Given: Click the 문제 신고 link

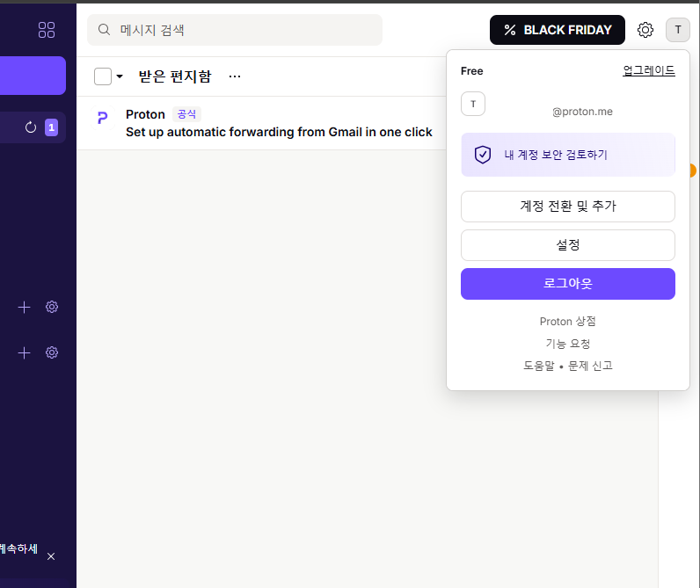Looking at the screenshot, I should coord(590,366).
